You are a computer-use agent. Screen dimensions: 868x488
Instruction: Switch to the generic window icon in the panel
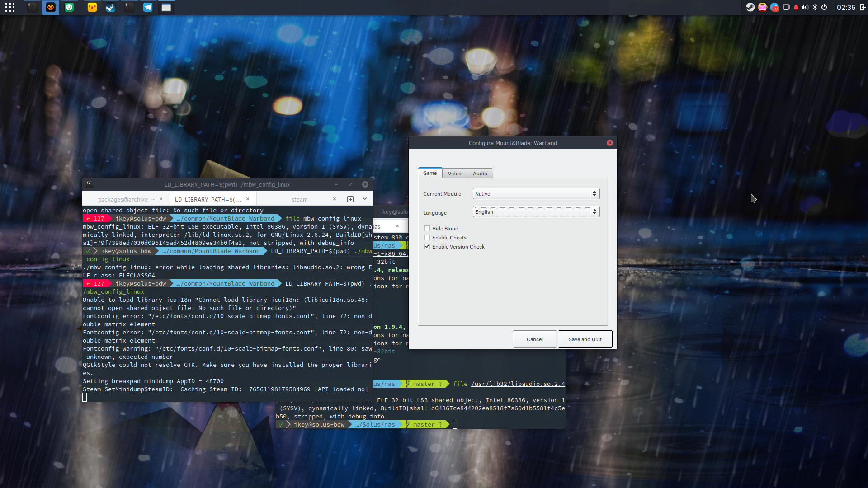click(166, 7)
